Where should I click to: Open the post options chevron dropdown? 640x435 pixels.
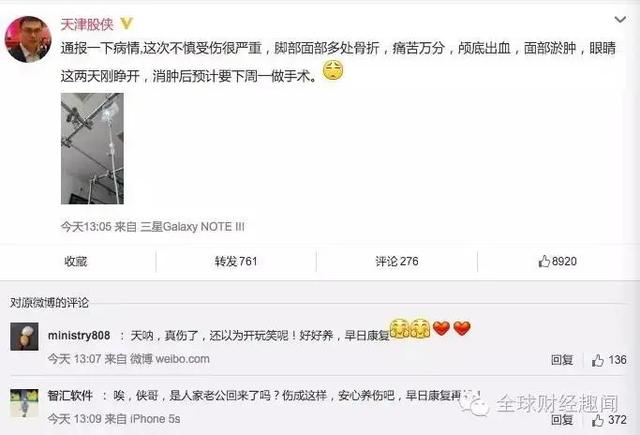[620, 20]
